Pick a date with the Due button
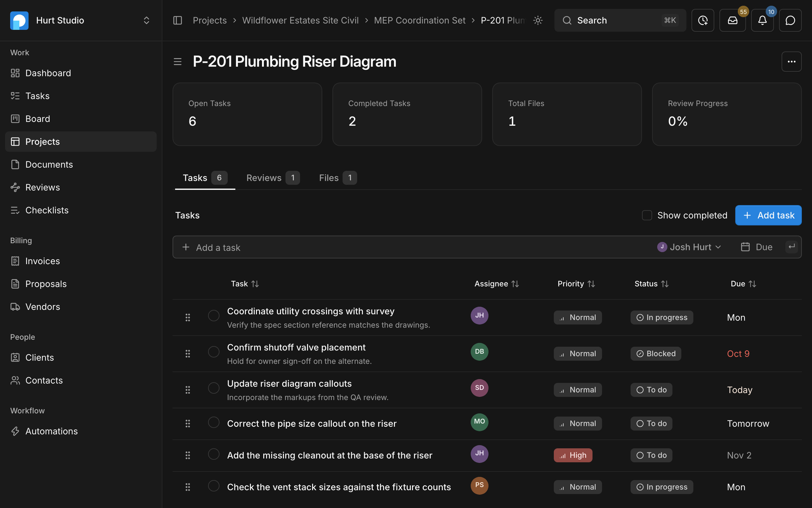 click(756, 247)
